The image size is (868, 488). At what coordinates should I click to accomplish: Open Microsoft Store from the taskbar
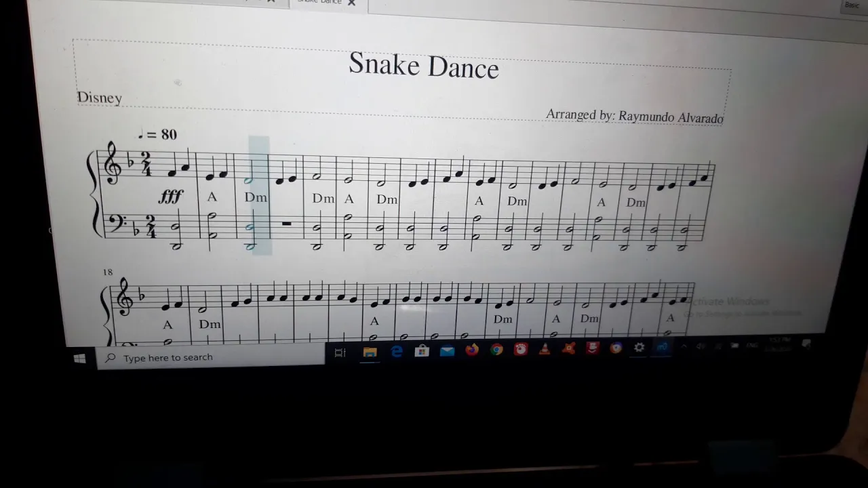tap(422, 350)
